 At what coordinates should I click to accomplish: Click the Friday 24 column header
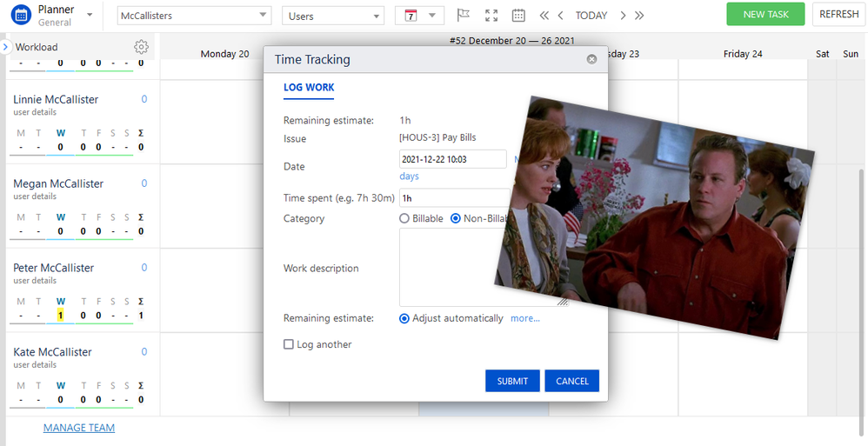tap(743, 54)
